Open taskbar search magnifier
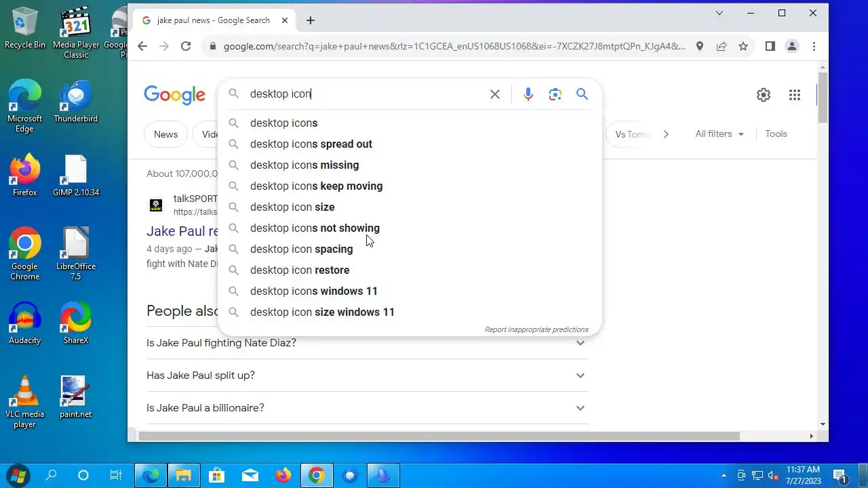Image resolution: width=868 pixels, height=488 pixels. (x=51, y=475)
